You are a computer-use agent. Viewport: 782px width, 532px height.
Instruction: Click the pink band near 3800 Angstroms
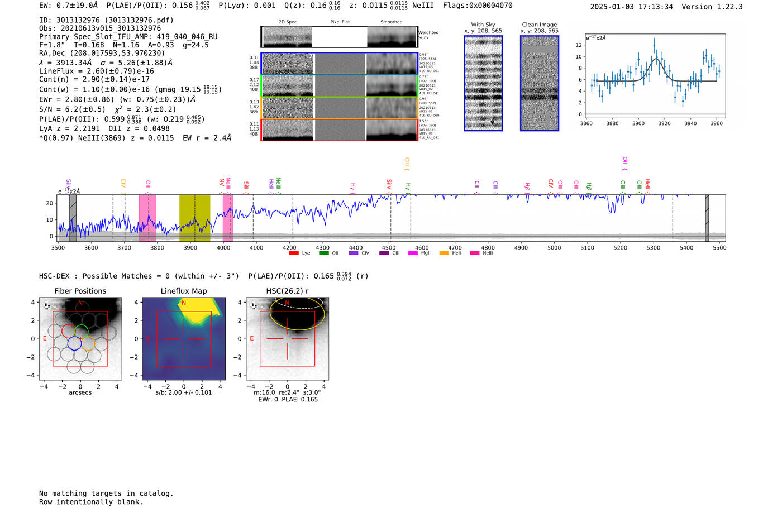[147, 218]
